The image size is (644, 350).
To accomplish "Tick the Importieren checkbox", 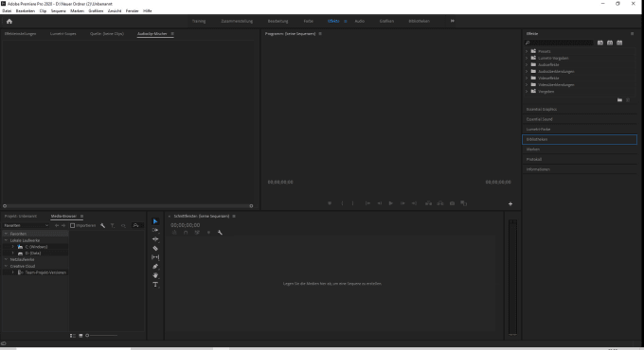I will (72, 226).
